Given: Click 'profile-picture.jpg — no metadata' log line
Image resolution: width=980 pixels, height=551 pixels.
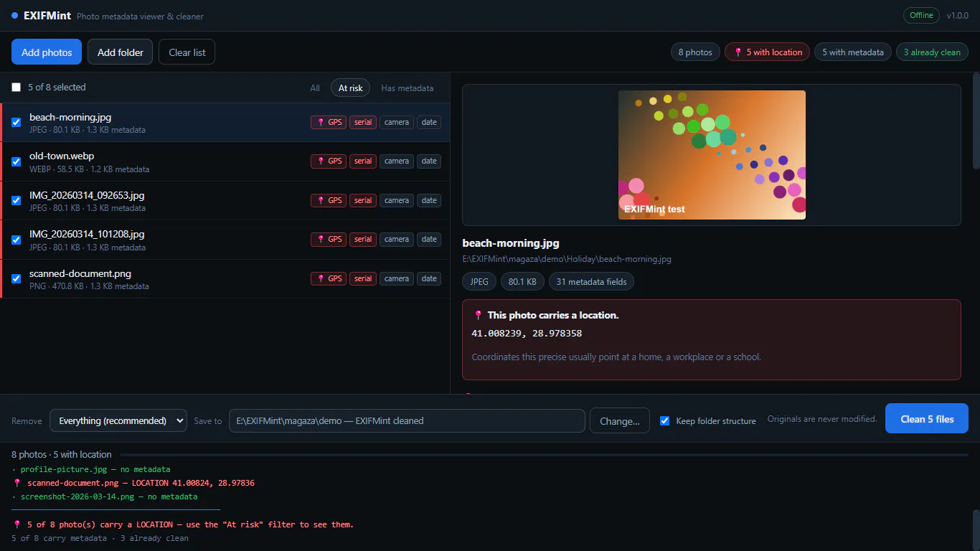Looking at the screenshot, I should click(91, 469).
